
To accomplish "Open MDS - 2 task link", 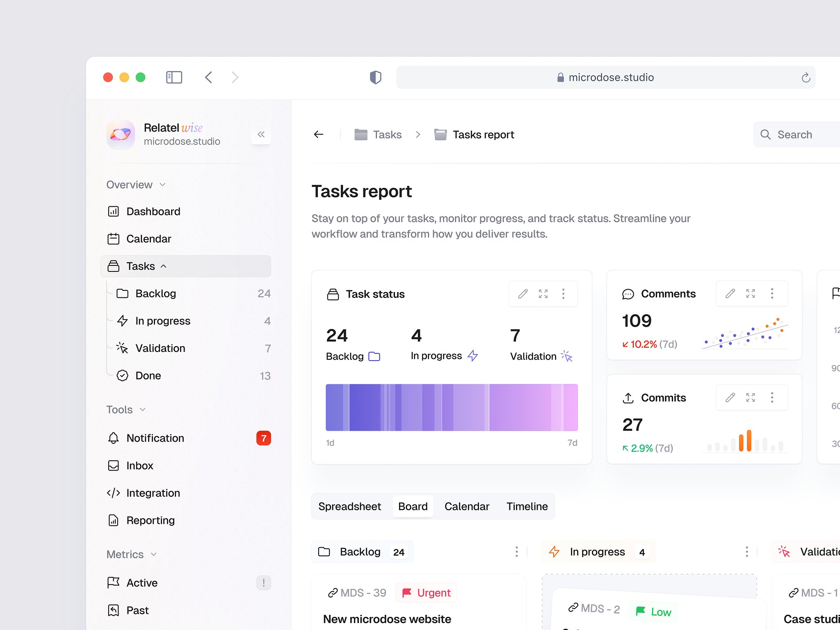I will 594,608.
